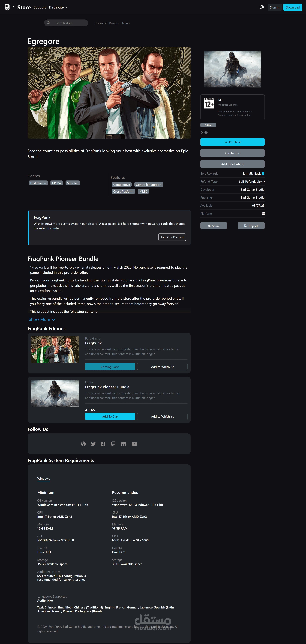Select the Competitive feature tag
The height and width of the screenshot is (644, 306).
[x=122, y=185]
